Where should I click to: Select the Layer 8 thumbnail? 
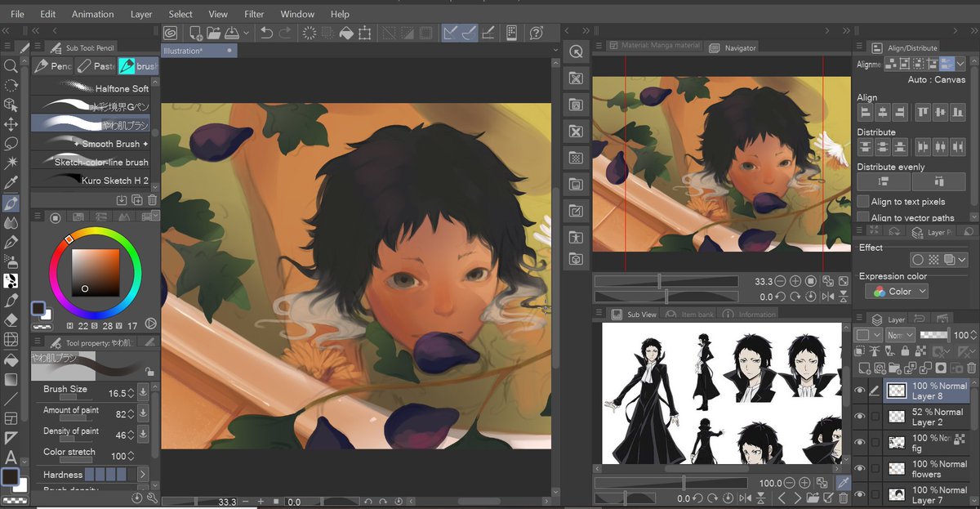pos(897,391)
